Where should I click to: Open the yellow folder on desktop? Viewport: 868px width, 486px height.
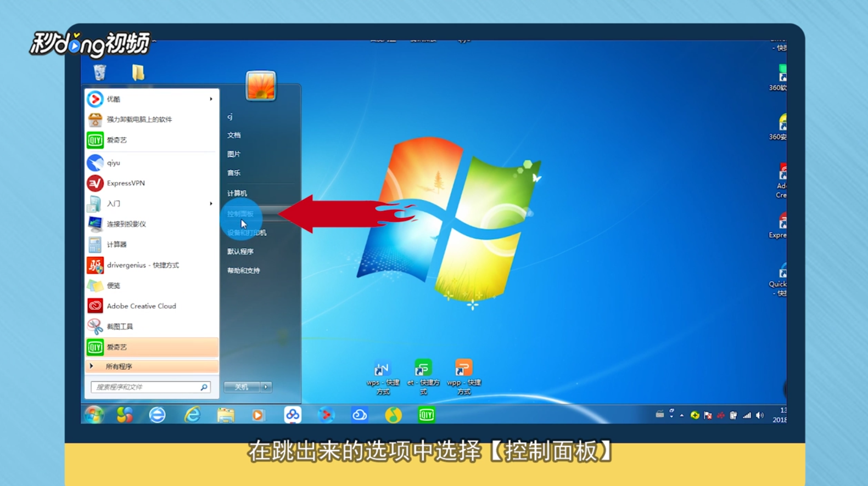138,72
